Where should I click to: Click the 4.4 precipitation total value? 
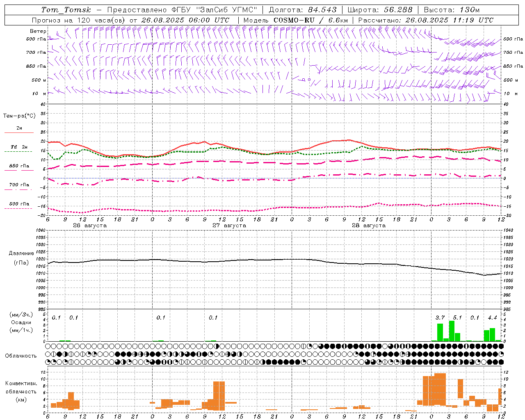[x=492, y=317]
